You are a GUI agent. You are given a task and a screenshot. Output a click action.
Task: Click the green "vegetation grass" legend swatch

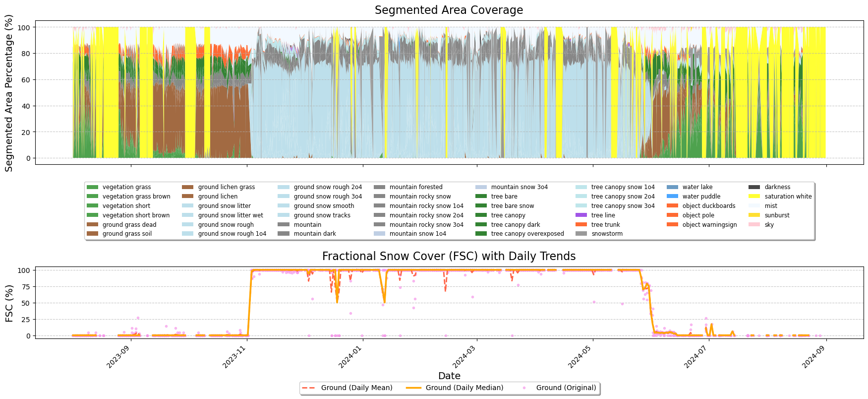(x=93, y=187)
